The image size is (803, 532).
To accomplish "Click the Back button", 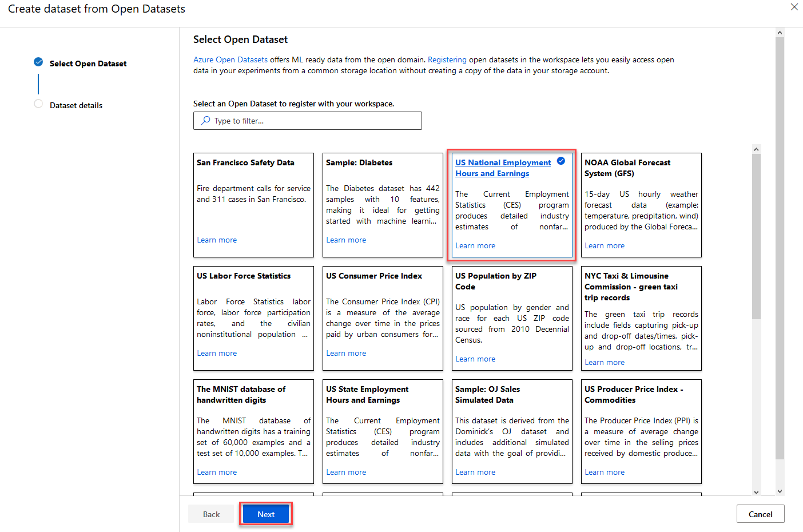I will 212,514.
